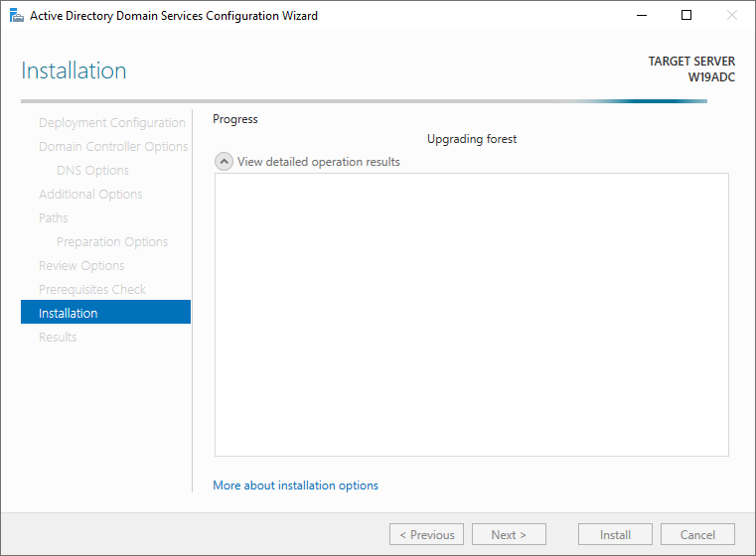Image resolution: width=756 pixels, height=556 pixels.
Task: Go to Prerequisites Check step
Action: coord(92,290)
